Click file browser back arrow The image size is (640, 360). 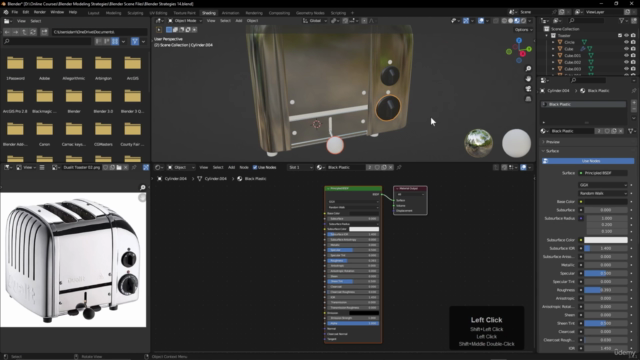pyautogui.click(x=7, y=32)
